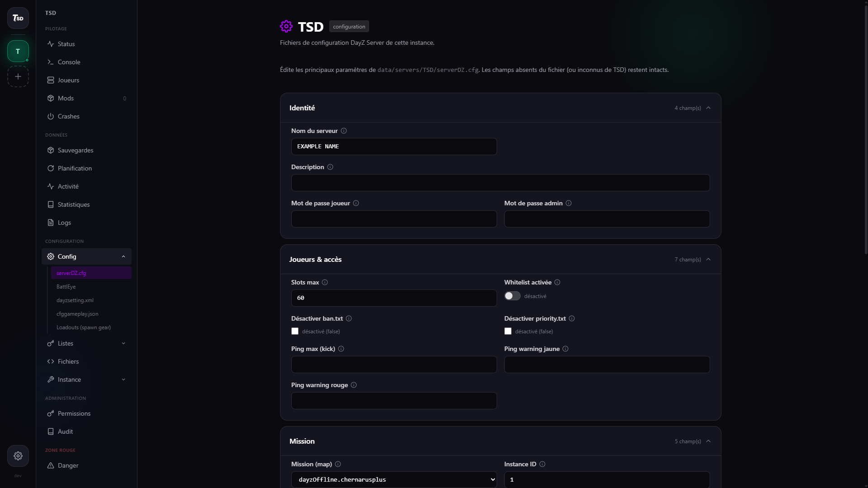Click the Mot de passe joueur field
Screen dimensions: 868x488
(394, 219)
